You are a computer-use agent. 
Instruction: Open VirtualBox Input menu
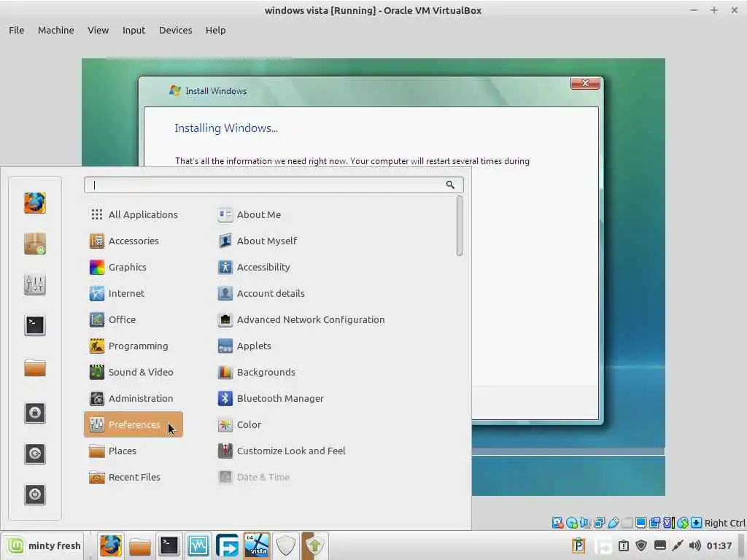(133, 30)
